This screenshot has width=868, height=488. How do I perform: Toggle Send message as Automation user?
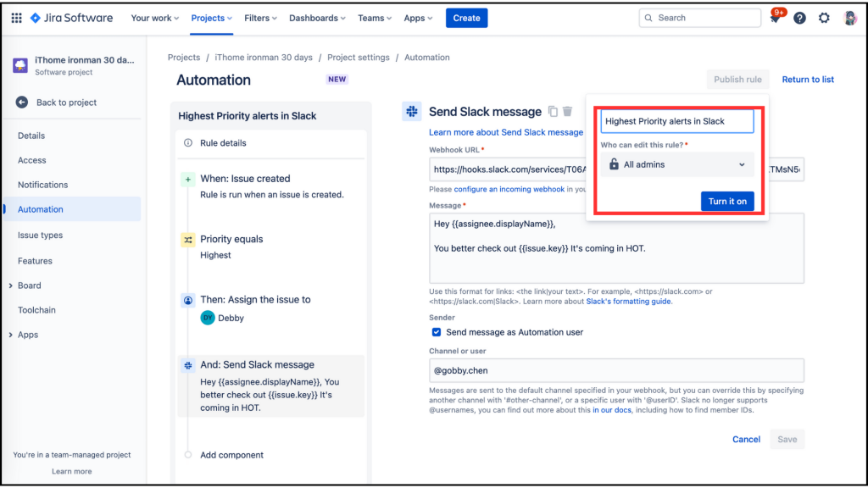pos(437,332)
